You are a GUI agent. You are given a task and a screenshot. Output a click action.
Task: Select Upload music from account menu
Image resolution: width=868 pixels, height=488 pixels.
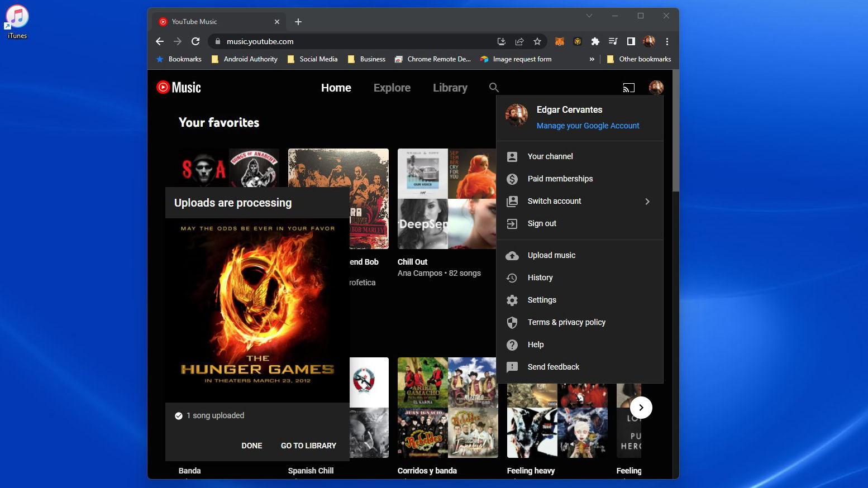pyautogui.click(x=551, y=255)
